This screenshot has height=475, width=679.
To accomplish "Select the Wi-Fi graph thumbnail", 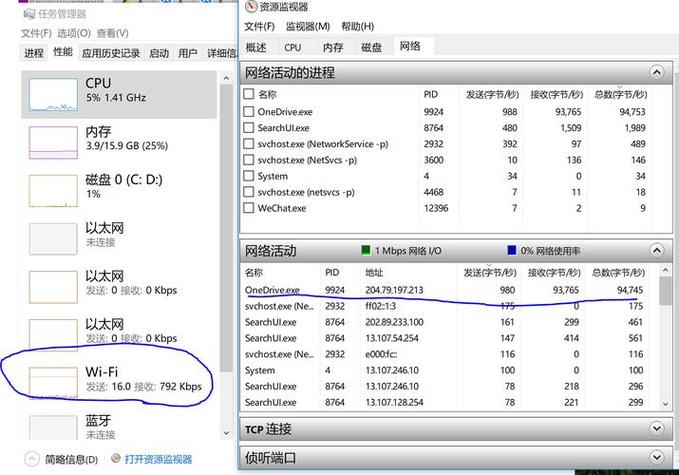I will coord(53,383).
